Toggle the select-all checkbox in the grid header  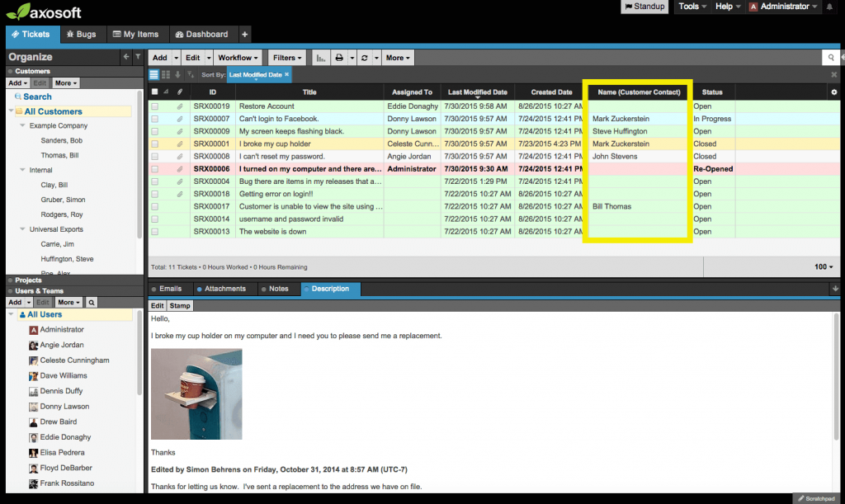click(154, 92)
